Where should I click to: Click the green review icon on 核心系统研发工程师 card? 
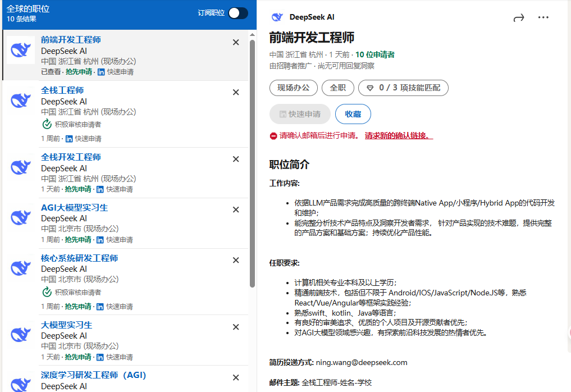pos(47,292)
